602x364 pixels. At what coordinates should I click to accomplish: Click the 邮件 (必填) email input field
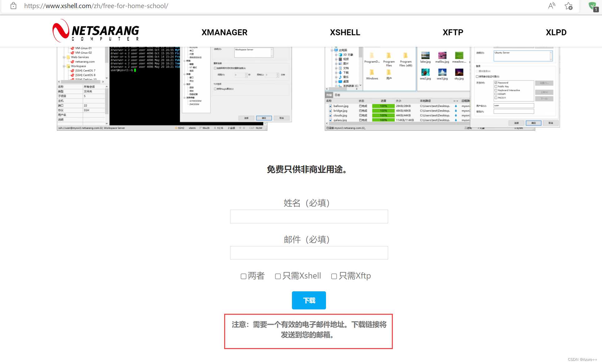coord(309,253)
